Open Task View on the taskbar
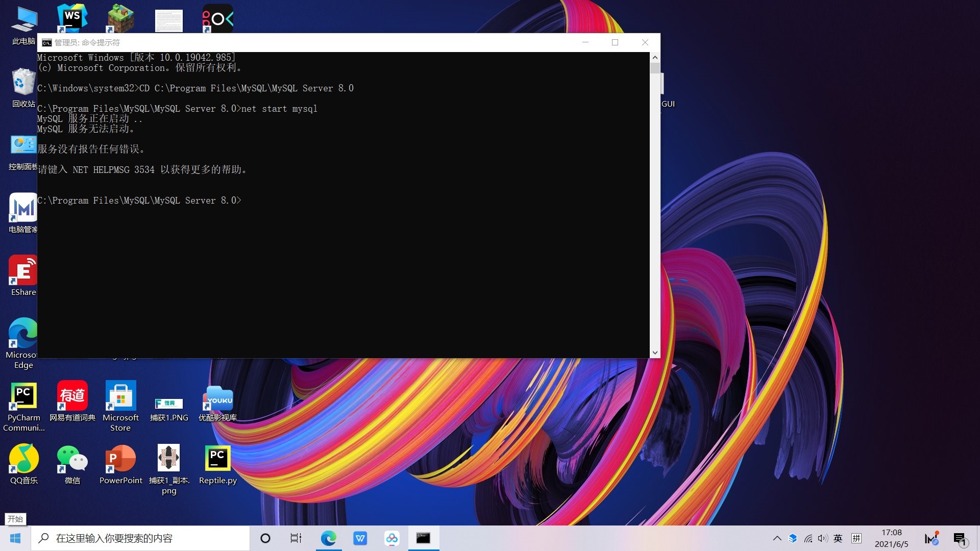 pyautogui.click(x=296, y=538)
